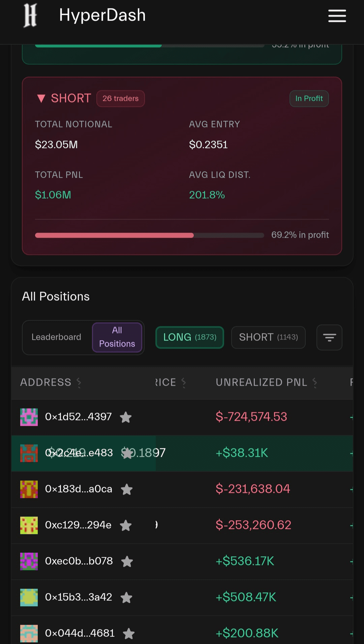Click the HyperDash logo icon
Screen dimensions: 364x644
[x=30, y=16]
